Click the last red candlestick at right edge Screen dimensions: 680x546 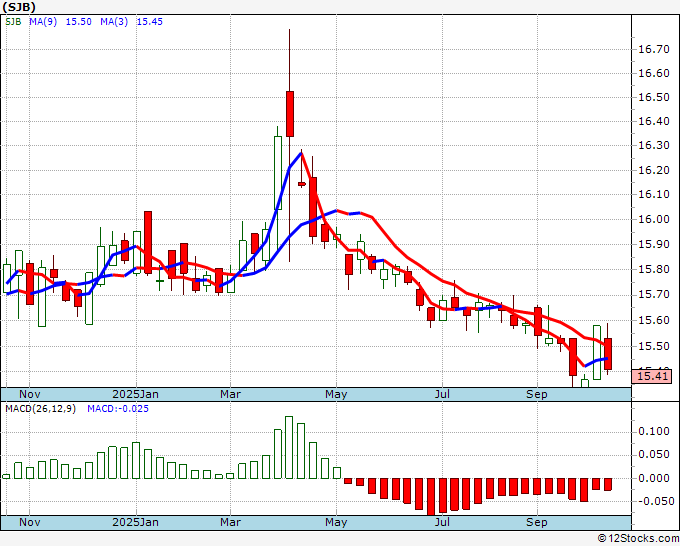tap(607, 353)
